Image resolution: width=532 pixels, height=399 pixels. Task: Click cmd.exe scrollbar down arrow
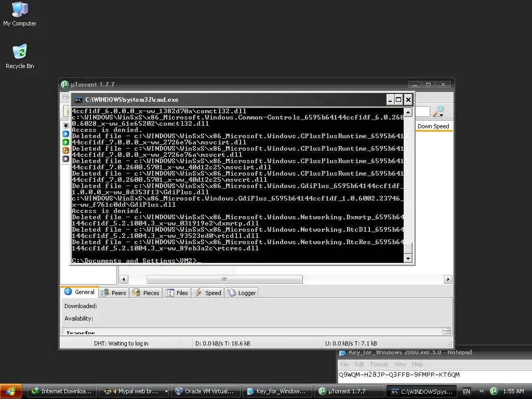click(x=408, y=259)
